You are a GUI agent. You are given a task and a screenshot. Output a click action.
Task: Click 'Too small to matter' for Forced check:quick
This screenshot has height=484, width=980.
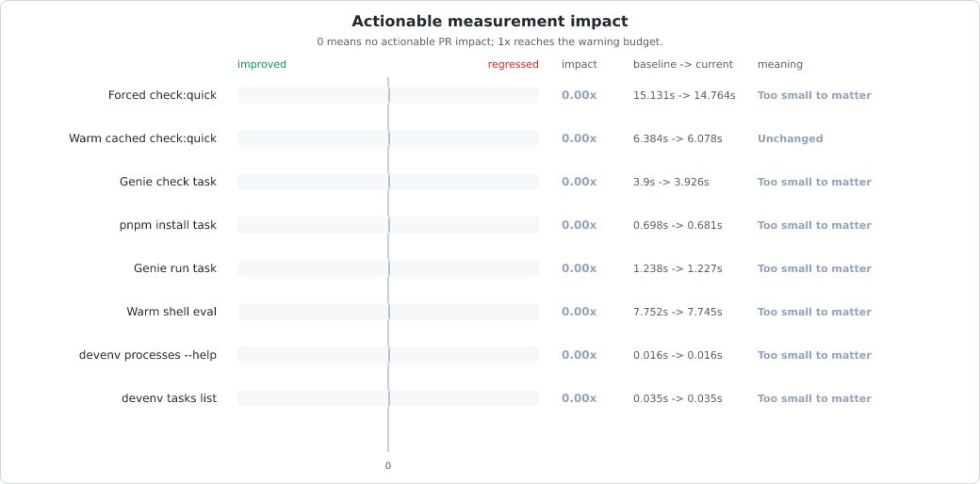pyautogui.click(x=814, y=95)
